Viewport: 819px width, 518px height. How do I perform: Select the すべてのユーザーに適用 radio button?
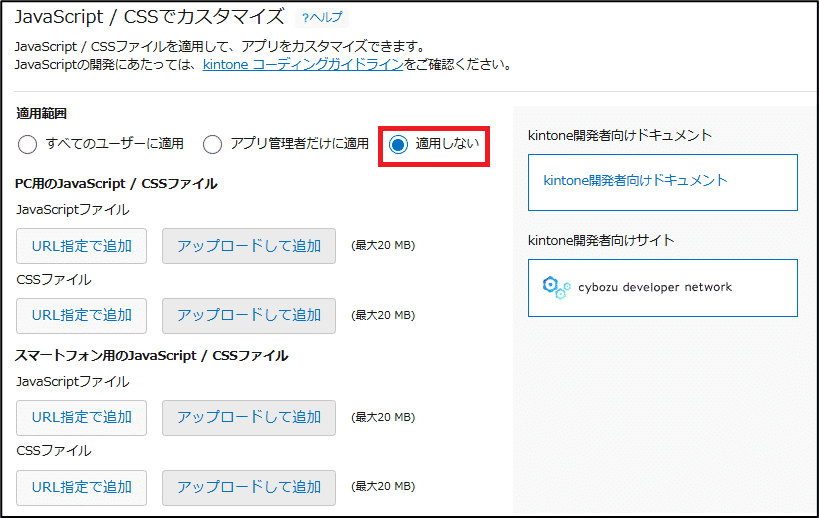click(27, 144)
